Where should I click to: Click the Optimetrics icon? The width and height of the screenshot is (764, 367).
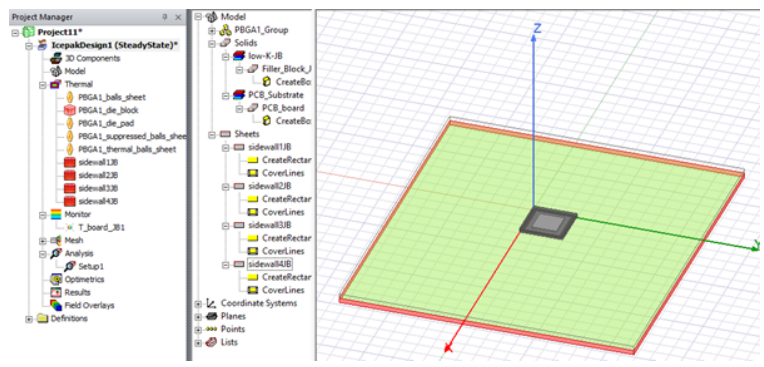point(56,279)
